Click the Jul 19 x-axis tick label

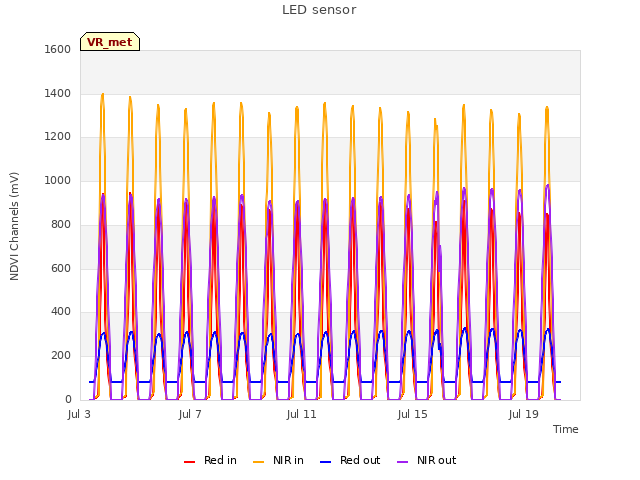[524, 414]
